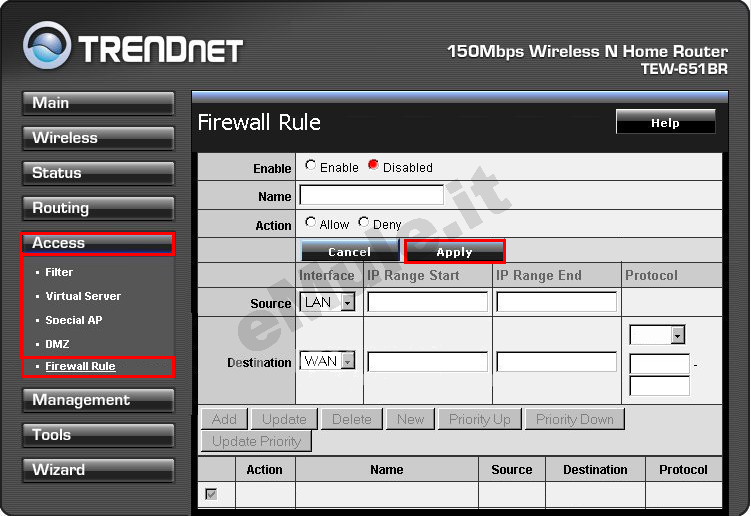Open the Main menu section
Screen dimensions: 751x516
(98, 103)
